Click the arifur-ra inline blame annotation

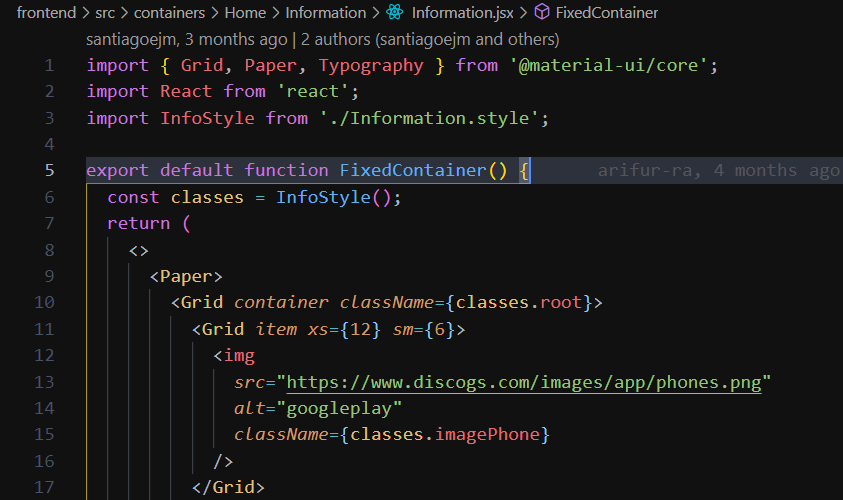pyautogui.click(x=719, y=170)
